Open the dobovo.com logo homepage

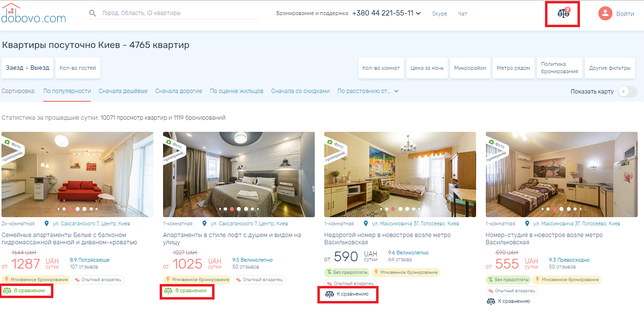pos(33,14)
